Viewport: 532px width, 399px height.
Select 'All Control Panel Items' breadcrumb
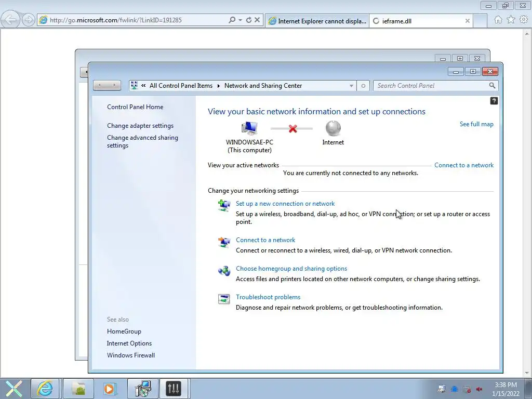(181, 86)
